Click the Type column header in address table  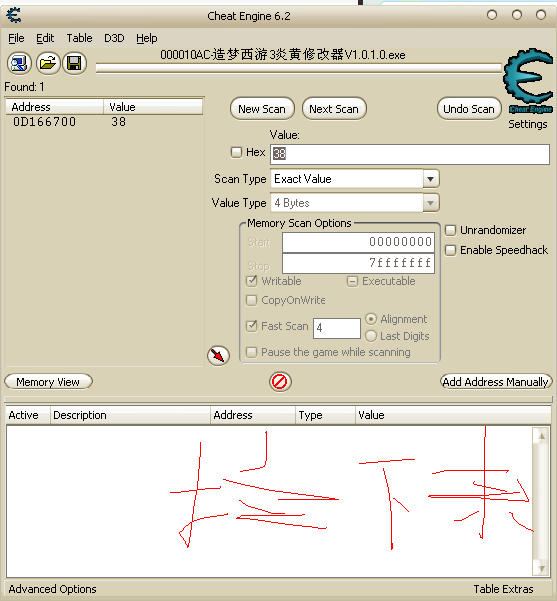(325, 415)
